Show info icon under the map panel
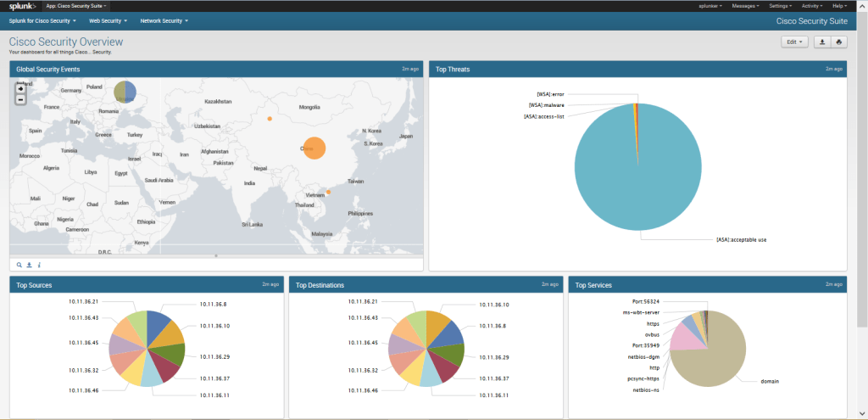Image resolution: width=868 pixels, height=420 pixels. click(39, 265)
